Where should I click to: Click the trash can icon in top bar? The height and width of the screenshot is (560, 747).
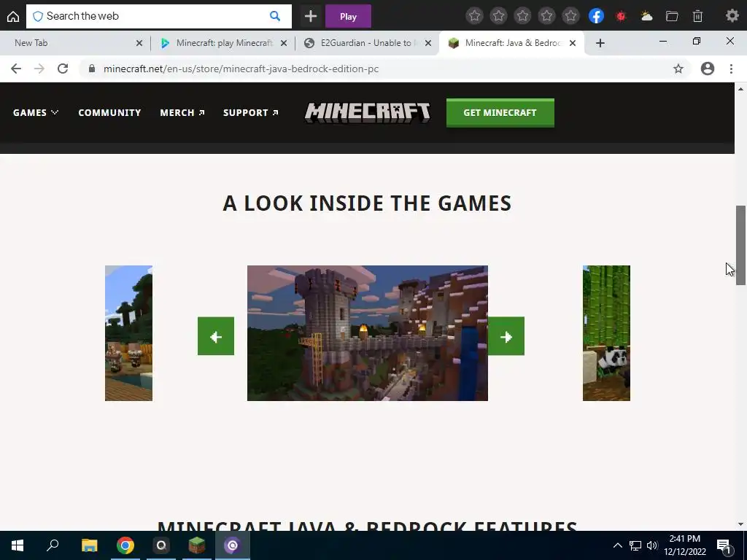tap(697, 16)
